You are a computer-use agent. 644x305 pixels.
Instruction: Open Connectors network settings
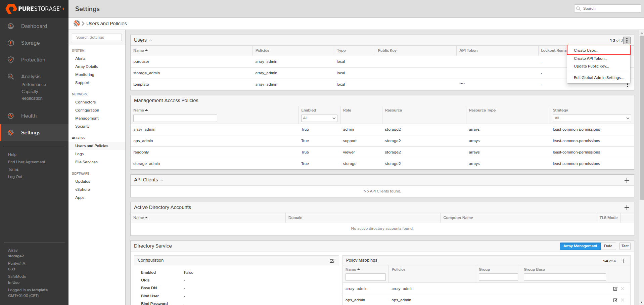pos(85,102)
